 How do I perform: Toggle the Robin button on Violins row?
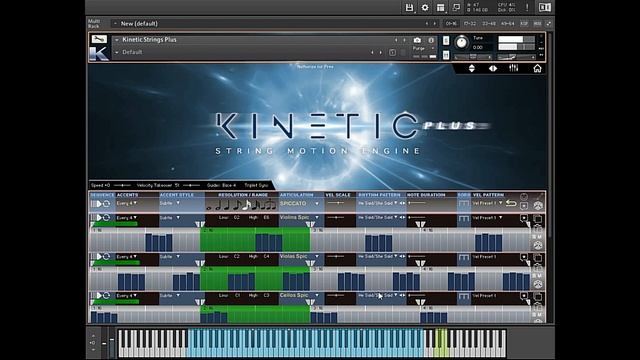coord(463,219)
